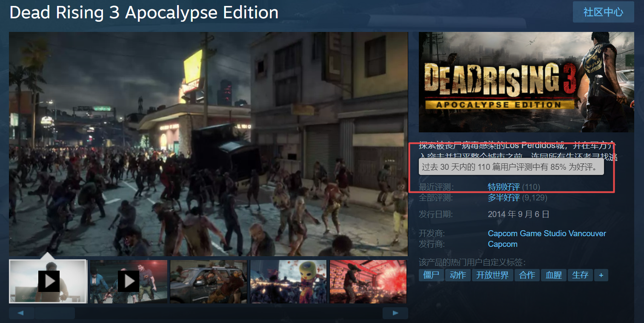644x323 pixels.
Task: Select the 血腥 tag
Action: tap(554, 275)
